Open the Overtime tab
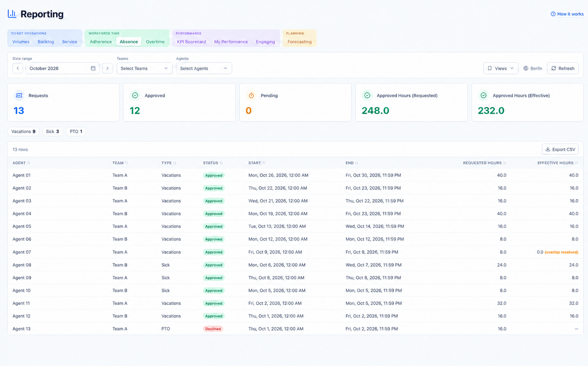The height and width of the screenshot is (366, 588). click(155, 42)
